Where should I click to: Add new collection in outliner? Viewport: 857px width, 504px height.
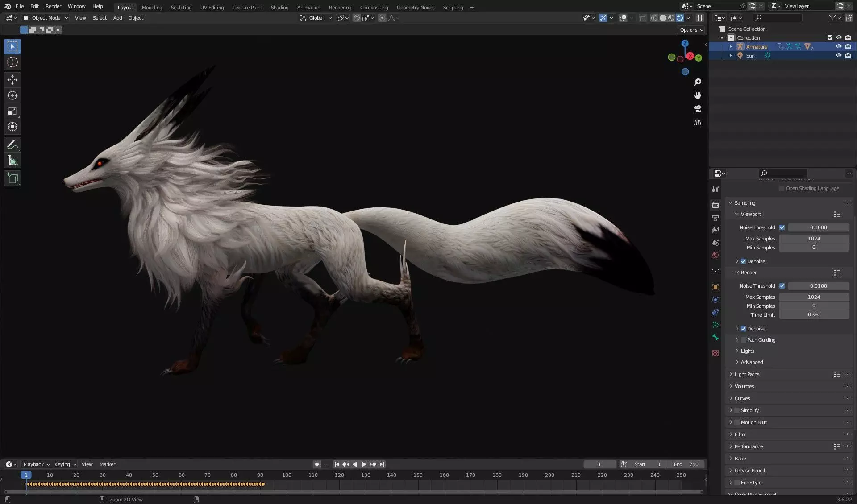(x=849, y=18)
